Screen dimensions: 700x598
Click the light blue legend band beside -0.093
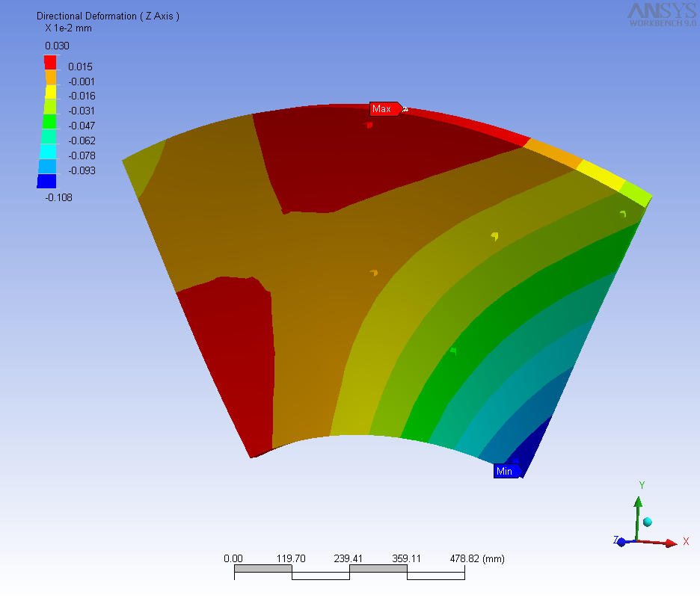[47, 166]
